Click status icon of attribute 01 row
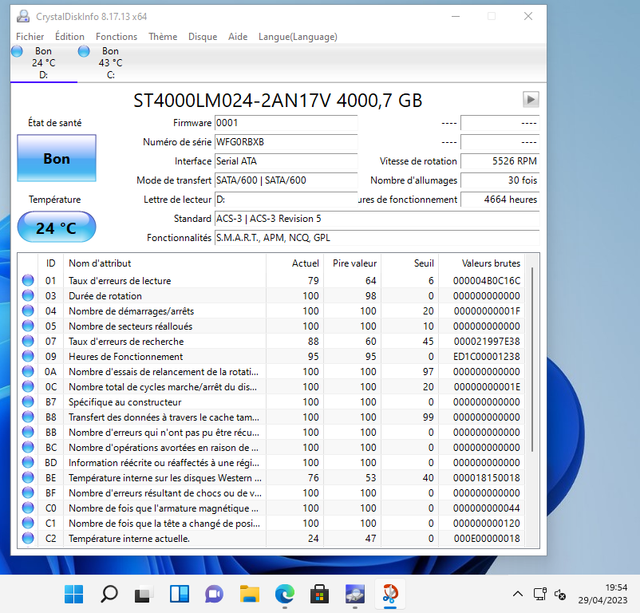The width and height of the screenshot is (640, 613). point(28,280)
